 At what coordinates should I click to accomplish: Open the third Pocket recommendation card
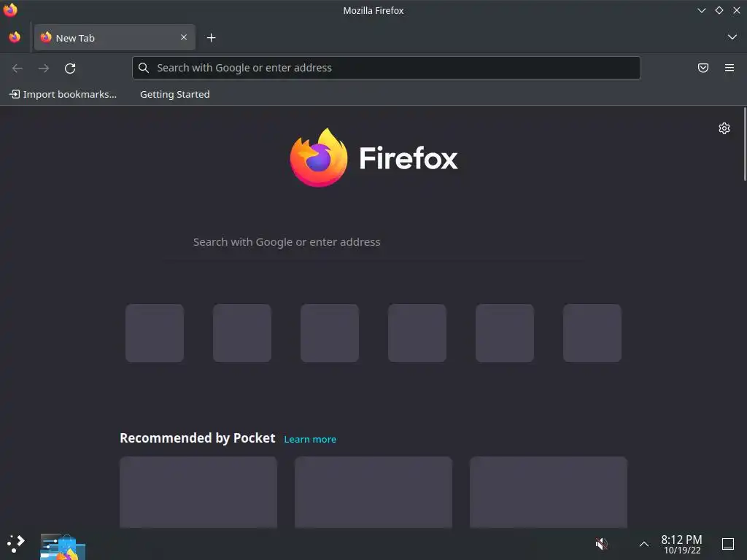(549, 492)
